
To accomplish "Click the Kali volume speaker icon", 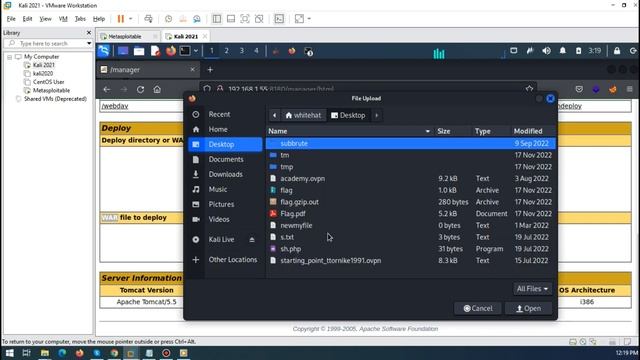I will click(547, 51).
